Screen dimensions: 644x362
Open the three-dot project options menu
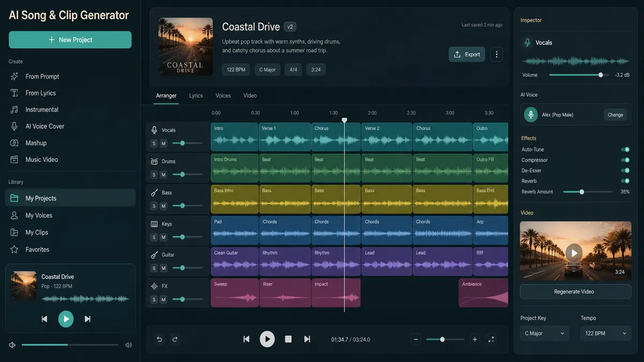(x=496, y=55)
